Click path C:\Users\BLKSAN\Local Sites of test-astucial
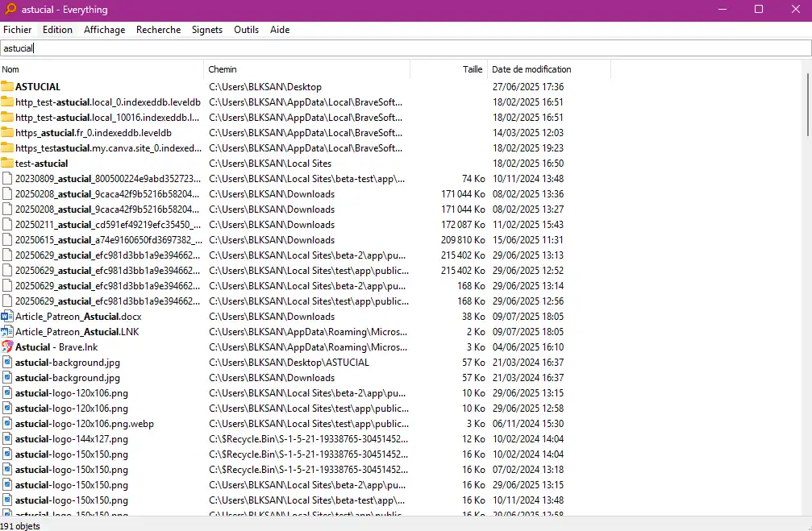 (x=270, y=164)
